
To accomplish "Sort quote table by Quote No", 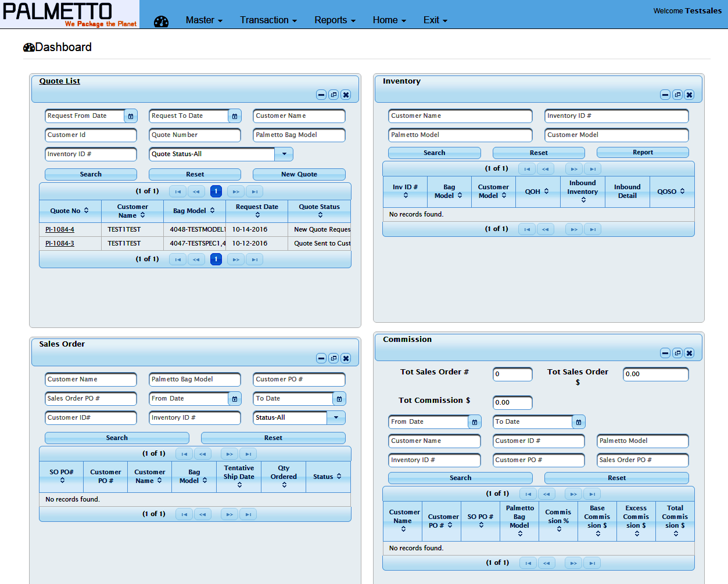I will 87,211.
